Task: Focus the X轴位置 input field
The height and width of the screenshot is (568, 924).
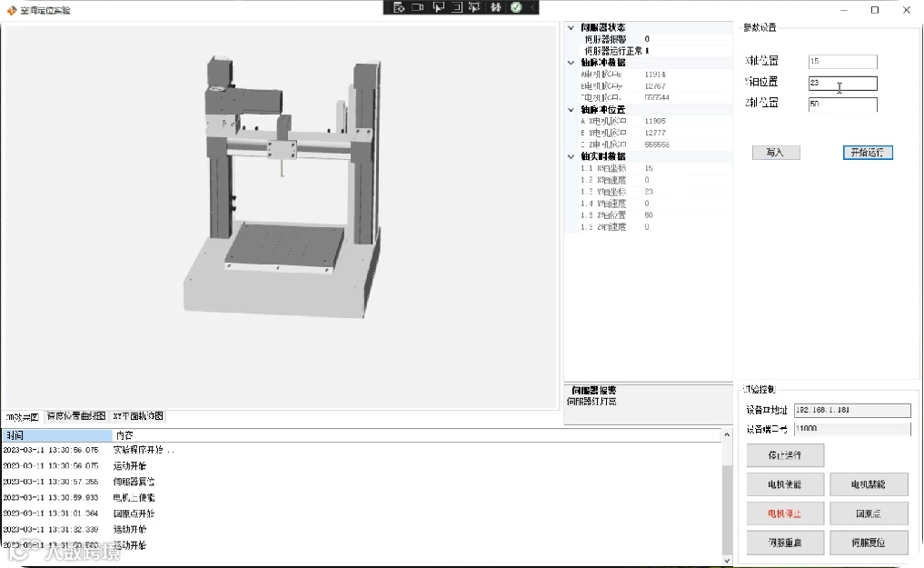Action: pyautogui.click(x=842, y=61)
